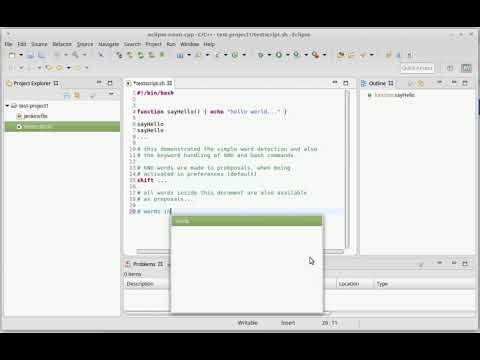Click the Back navigation yellow arrow icon
Image resolution: width=480 pixels, height=360 pixels.
point(59,68)
